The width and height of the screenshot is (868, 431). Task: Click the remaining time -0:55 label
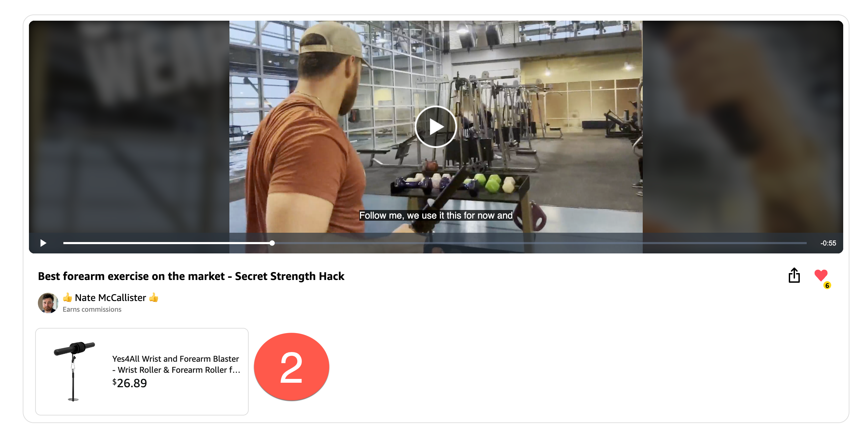pyautogui.click(x=828, y=243)
